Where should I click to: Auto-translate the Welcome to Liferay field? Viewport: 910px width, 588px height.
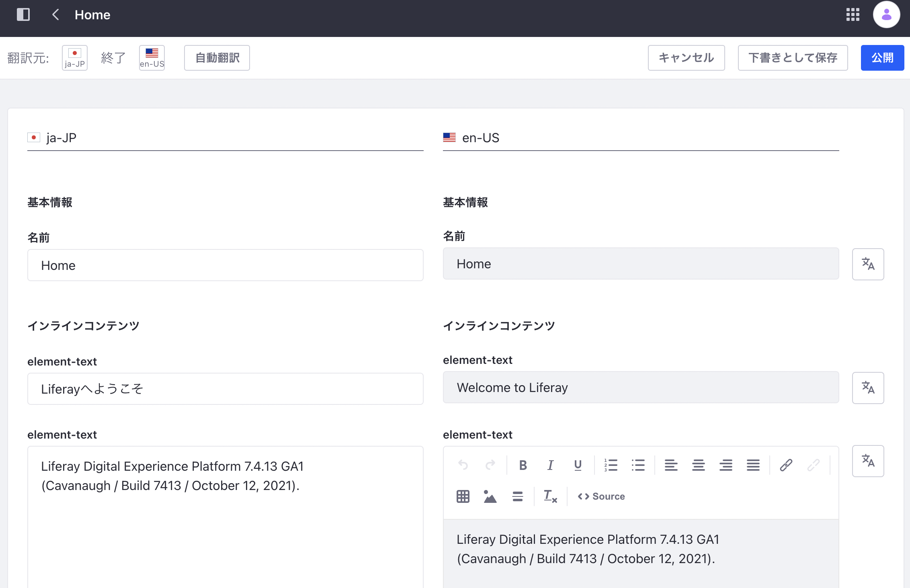868,388
